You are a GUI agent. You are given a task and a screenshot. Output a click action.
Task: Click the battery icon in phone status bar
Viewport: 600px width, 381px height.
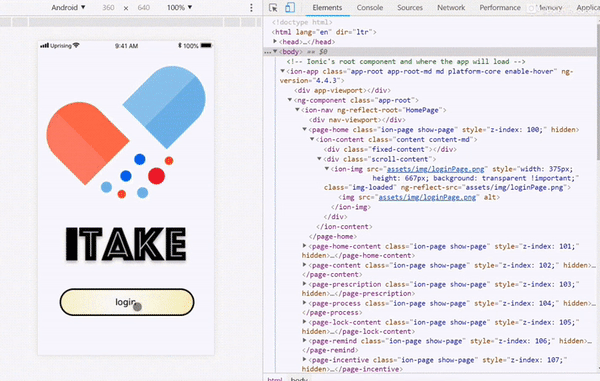pyautogui.click(x=206, y=46)
